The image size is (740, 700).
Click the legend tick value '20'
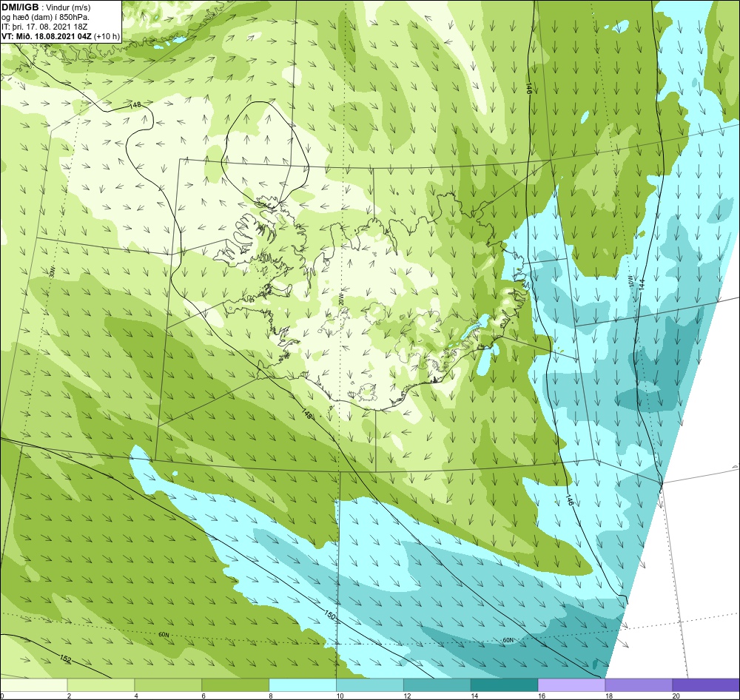tap(676, 696)
